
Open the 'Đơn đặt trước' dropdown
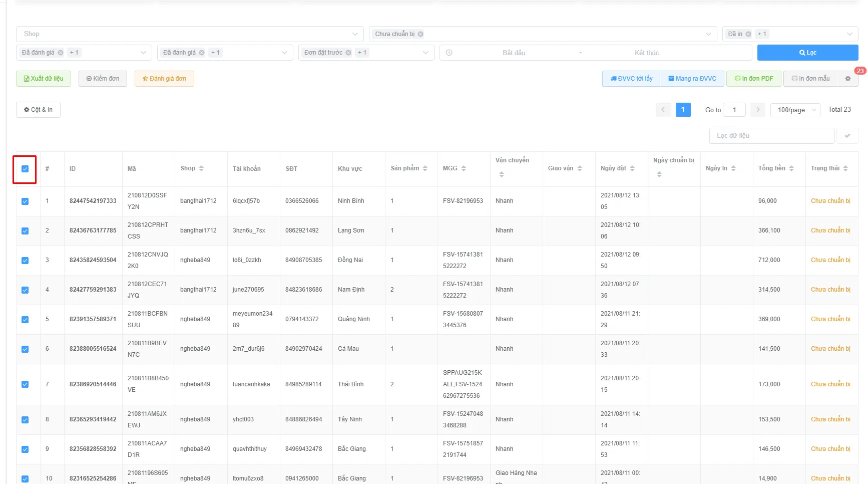point(366,53)
